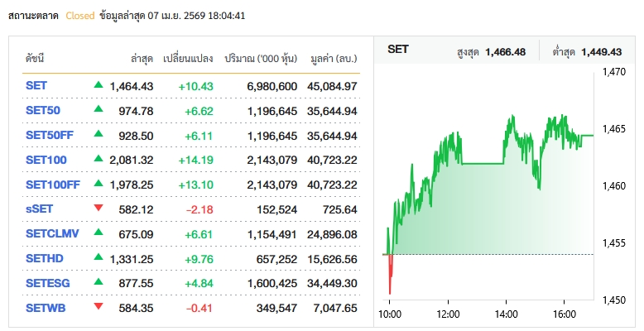Image resolution: width=644 pixels, height=331 pixels.
Task: Open the SETCLMV index link
Action: pos(52,234)
